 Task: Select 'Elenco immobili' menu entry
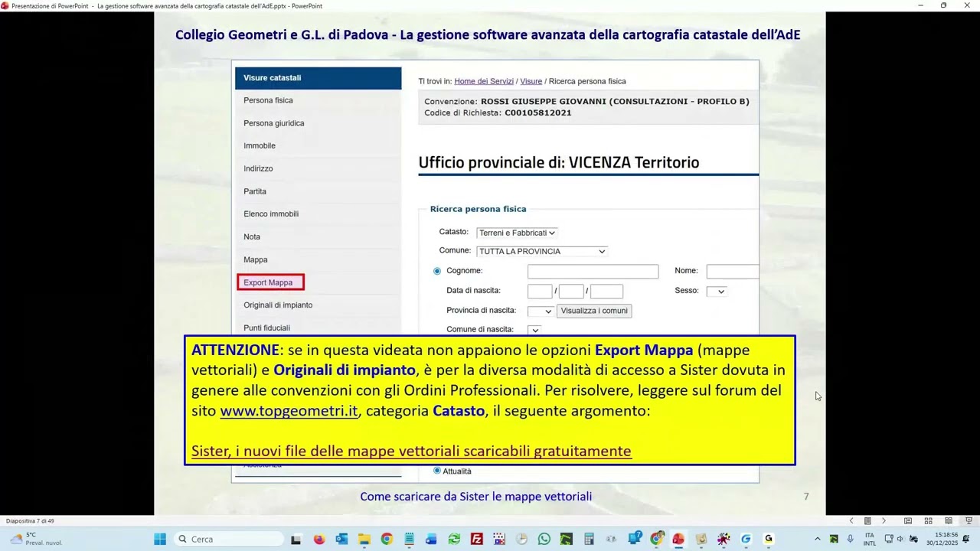coord(271,214)
